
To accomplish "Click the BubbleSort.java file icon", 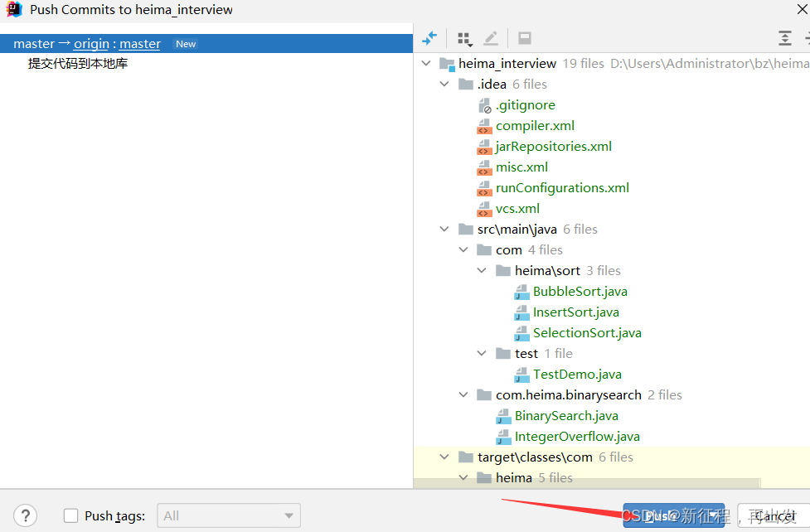I will (x=521, y=292).
